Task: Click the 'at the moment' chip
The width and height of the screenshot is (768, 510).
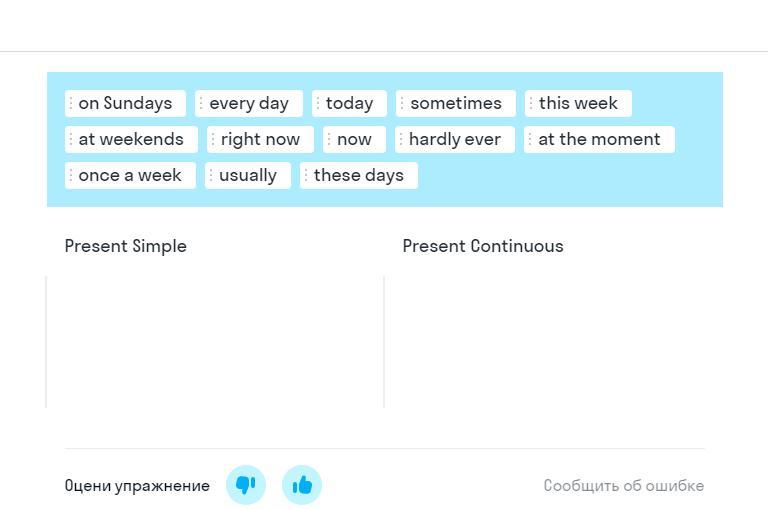Action: point(599,139)
